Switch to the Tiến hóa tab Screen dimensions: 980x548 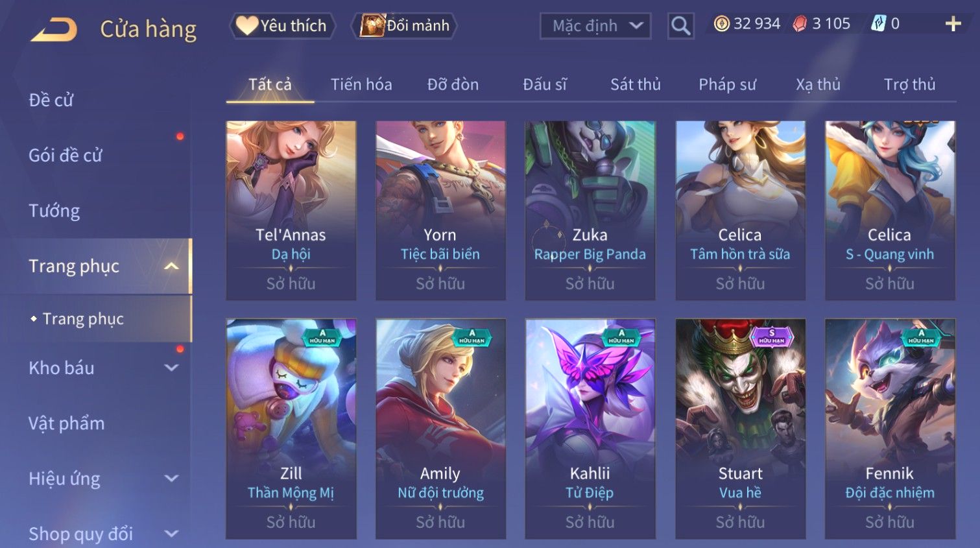pos(361,84)
